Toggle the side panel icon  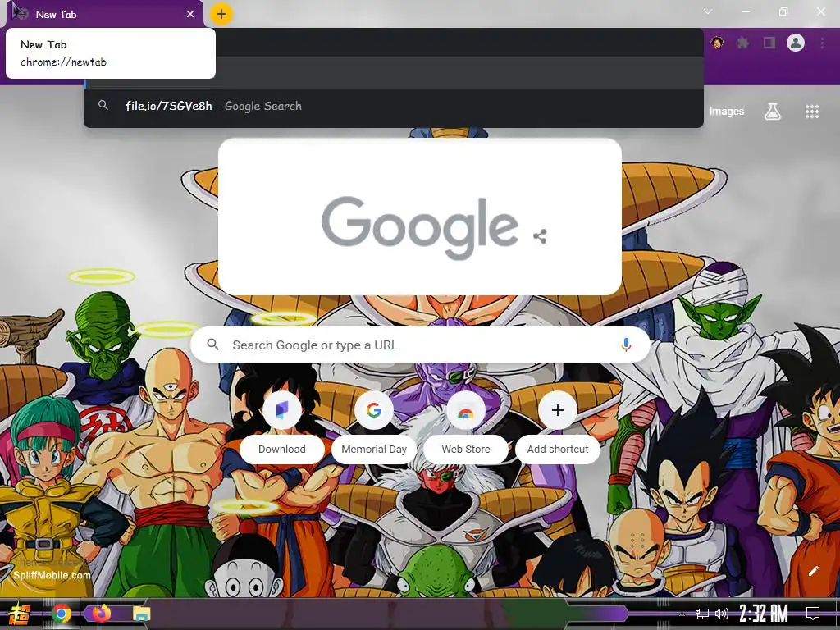[769, 43]
